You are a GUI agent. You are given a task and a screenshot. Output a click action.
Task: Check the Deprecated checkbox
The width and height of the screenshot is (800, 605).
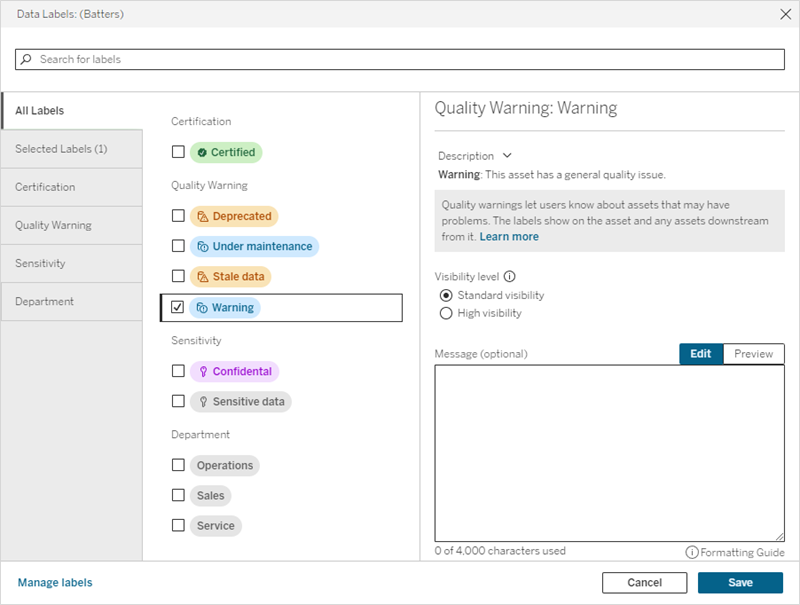pos(178,216)
